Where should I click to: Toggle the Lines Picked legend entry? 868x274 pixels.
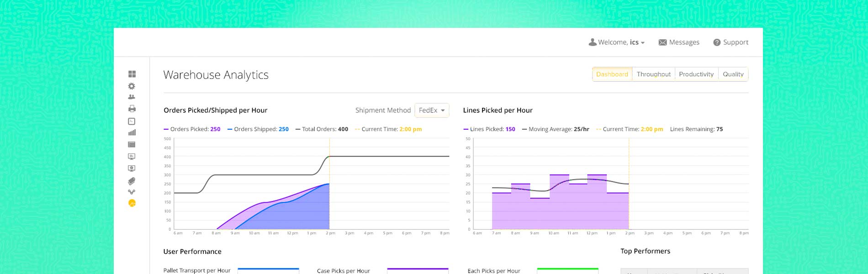tap(489, 129)
